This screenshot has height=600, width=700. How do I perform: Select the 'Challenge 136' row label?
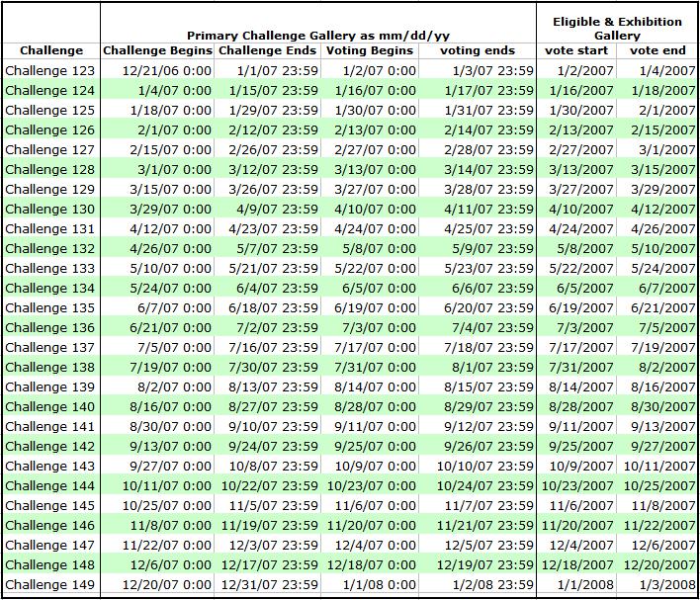click(x=50, y=328)
